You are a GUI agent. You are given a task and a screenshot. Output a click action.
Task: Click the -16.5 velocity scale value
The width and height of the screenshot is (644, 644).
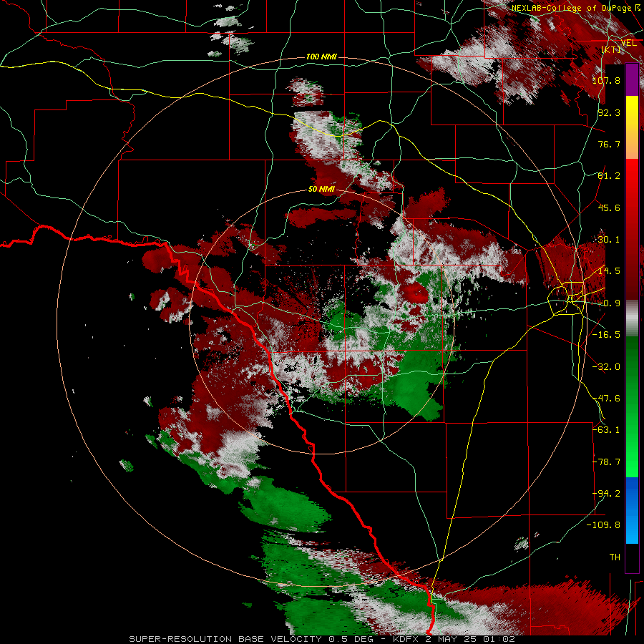pyautogui.click(x=606, y=335)
